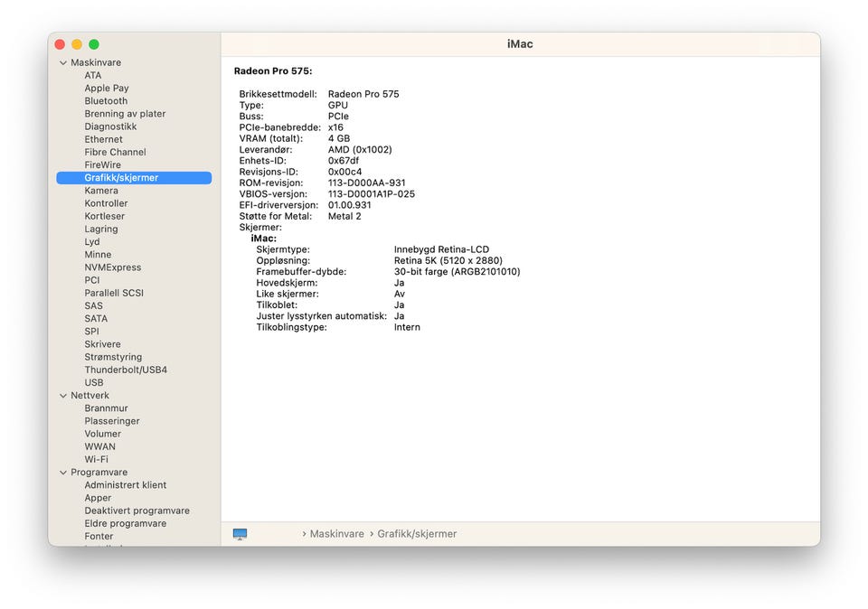Open Minne memory info
Screen dimensions: 868x609
point(98,255)
